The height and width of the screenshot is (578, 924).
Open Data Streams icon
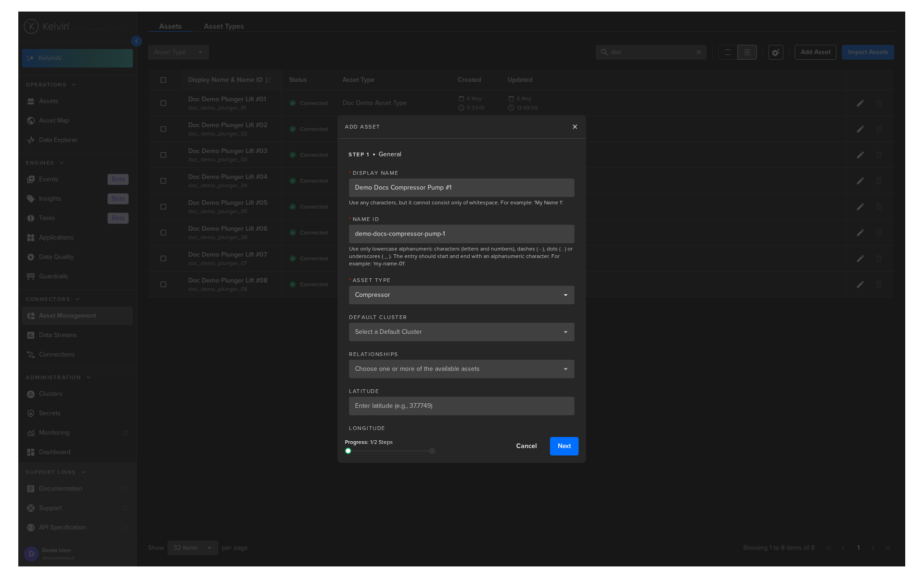[31, 335]
